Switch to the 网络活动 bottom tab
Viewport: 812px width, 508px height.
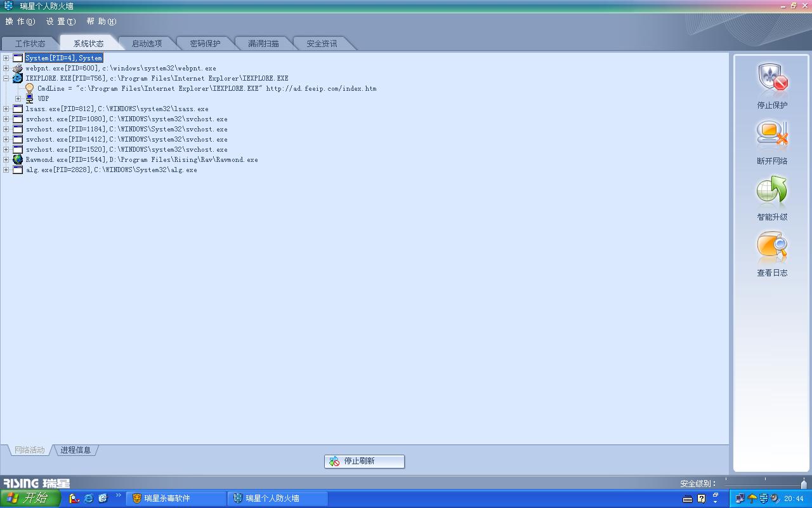(x=30, y=450)
